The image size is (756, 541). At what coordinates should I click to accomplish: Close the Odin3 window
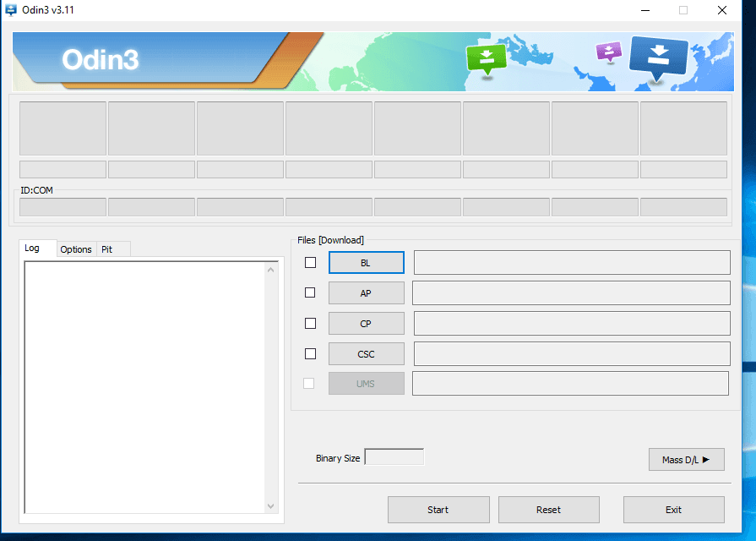[721, 10]
